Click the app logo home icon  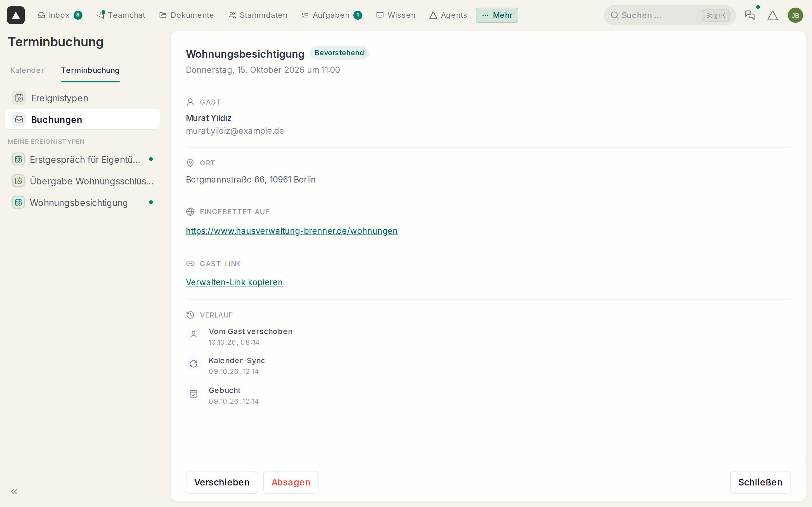pos(16,15)
